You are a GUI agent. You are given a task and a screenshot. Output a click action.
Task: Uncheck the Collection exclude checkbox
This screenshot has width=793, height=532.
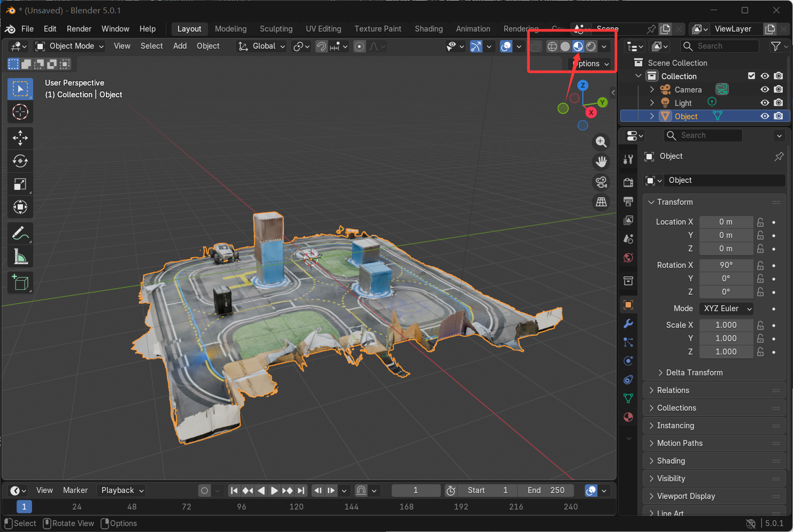751,76
